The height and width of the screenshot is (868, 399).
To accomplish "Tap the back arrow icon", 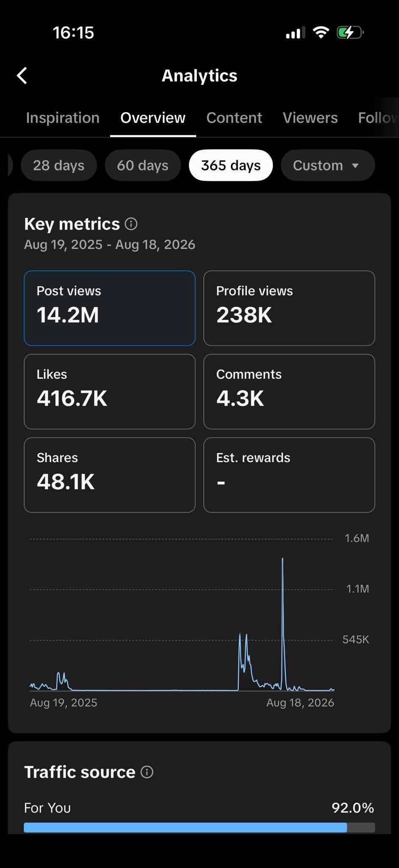I will [22, 76].
